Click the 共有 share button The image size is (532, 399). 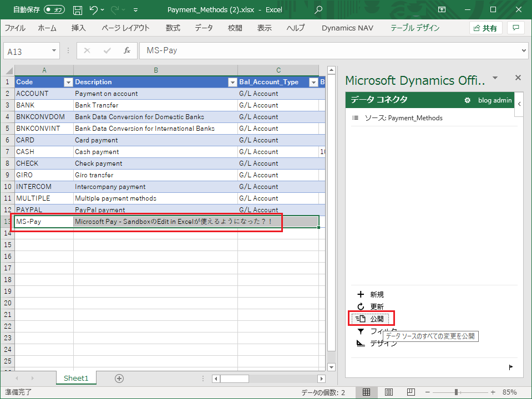coord(485,28)
